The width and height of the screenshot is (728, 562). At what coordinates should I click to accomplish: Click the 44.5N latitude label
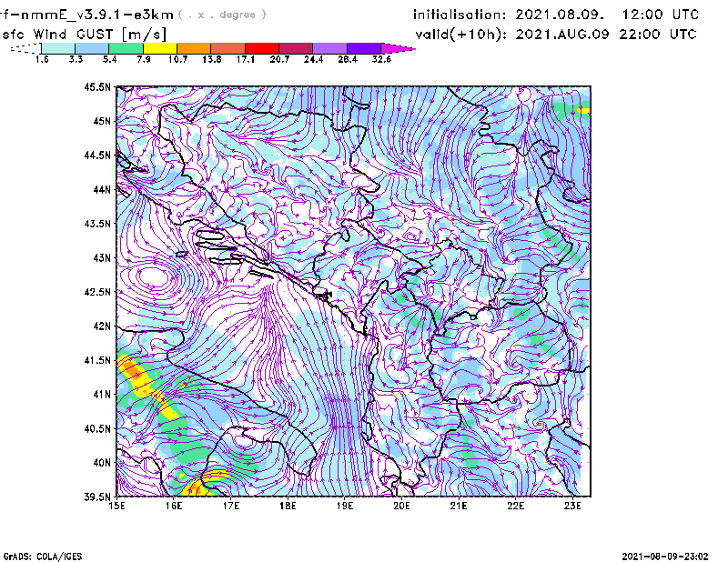97,155
